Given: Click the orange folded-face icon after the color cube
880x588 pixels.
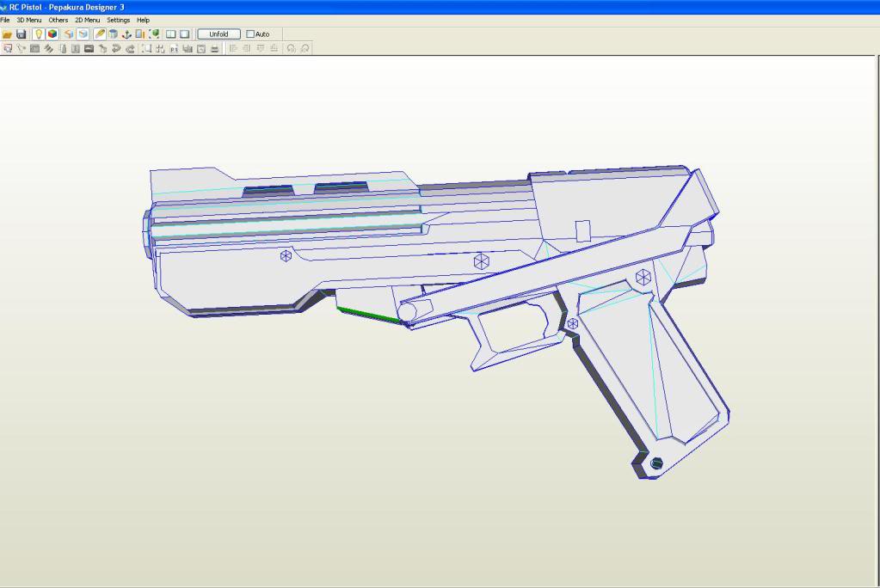Looking at the screenshot, I should (x=69, y=34).
